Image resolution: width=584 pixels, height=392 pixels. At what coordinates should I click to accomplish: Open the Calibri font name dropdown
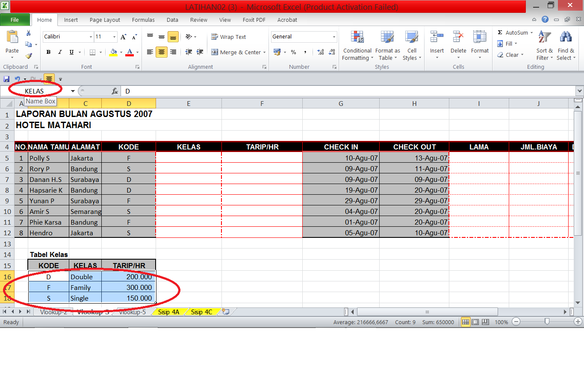(91, 37)
